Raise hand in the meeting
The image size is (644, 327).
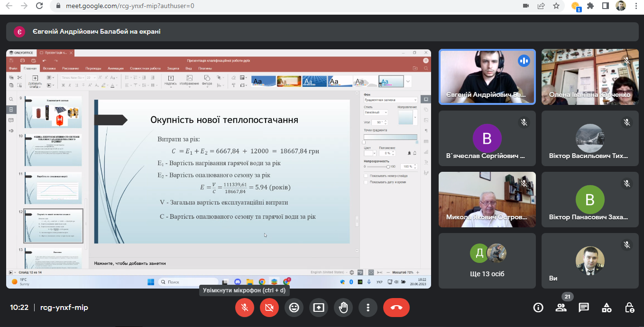[343, 308]
